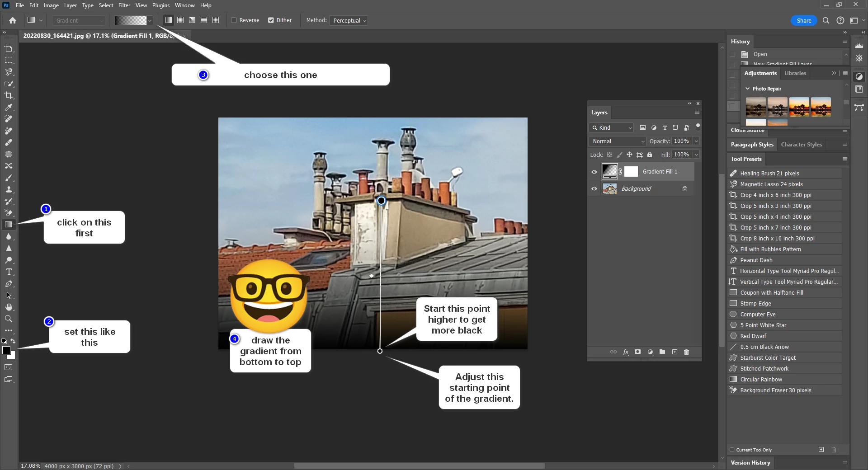Uncheck the Dither checkbox
Screen dimensions: 868x470
click(x=271, y=20)
